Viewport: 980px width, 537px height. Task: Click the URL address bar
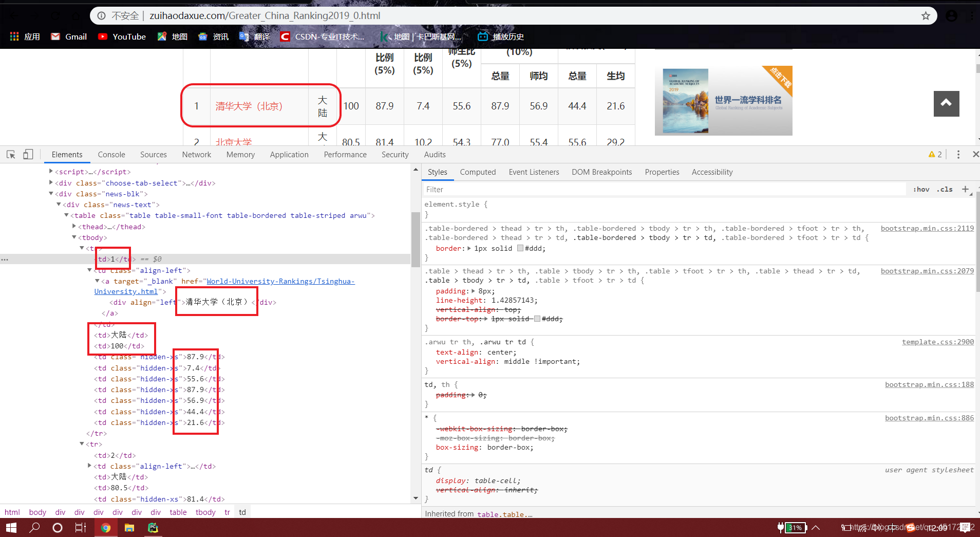click(514, 16)
